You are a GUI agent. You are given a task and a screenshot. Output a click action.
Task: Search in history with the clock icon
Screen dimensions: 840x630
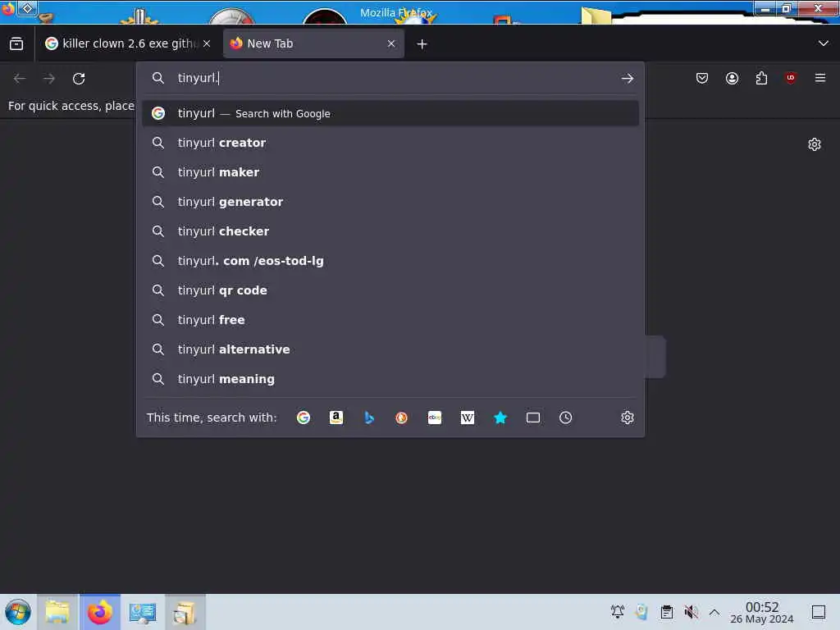point(566,418)
